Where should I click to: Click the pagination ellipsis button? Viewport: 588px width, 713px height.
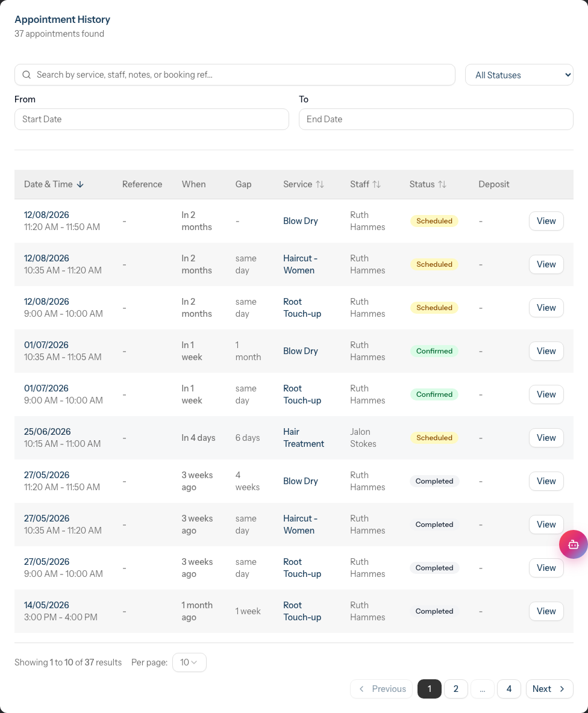click(483, 689)
